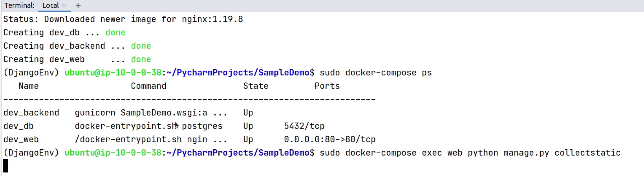This screenshot has width=644, height=176.
Task: Click the 0.0.0.0:80->80/tcp port mapping
Action: (x=329, y=139)
